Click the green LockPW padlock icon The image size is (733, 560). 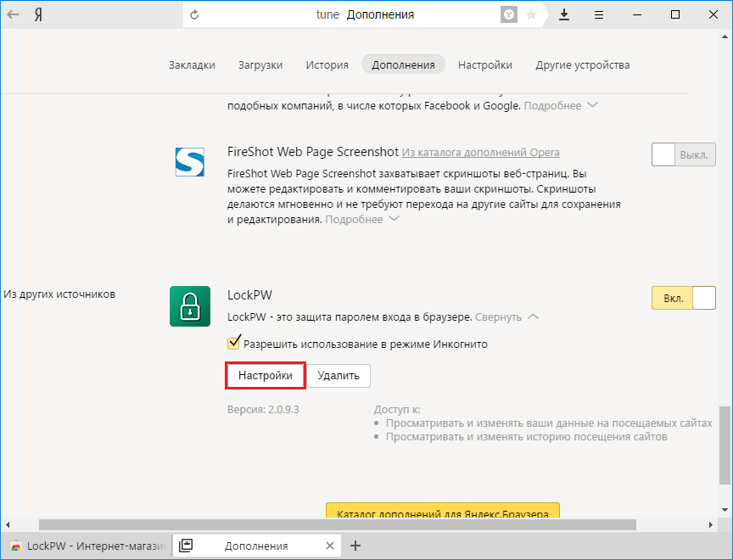(x=190, y=306)
